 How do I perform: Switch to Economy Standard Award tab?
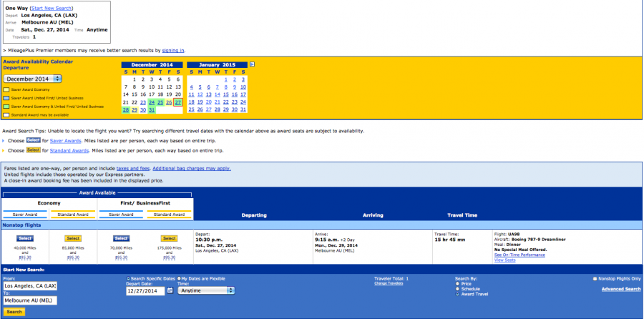73,215
